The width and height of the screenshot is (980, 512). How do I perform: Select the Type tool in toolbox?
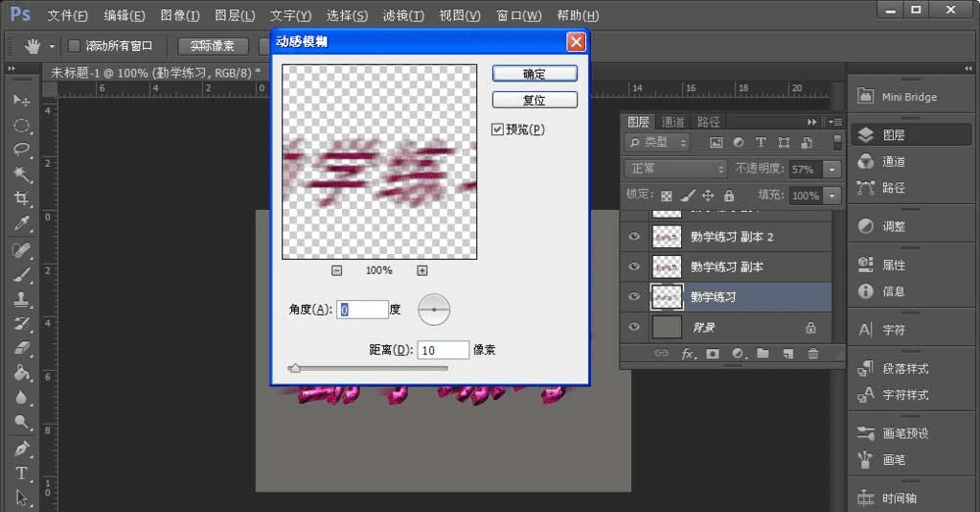22,473
